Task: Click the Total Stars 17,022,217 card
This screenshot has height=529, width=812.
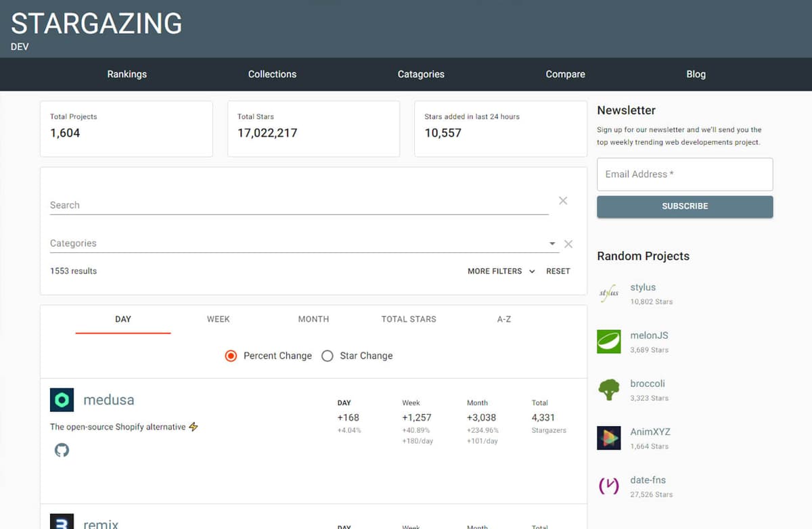Action: (x=313, y=129)
